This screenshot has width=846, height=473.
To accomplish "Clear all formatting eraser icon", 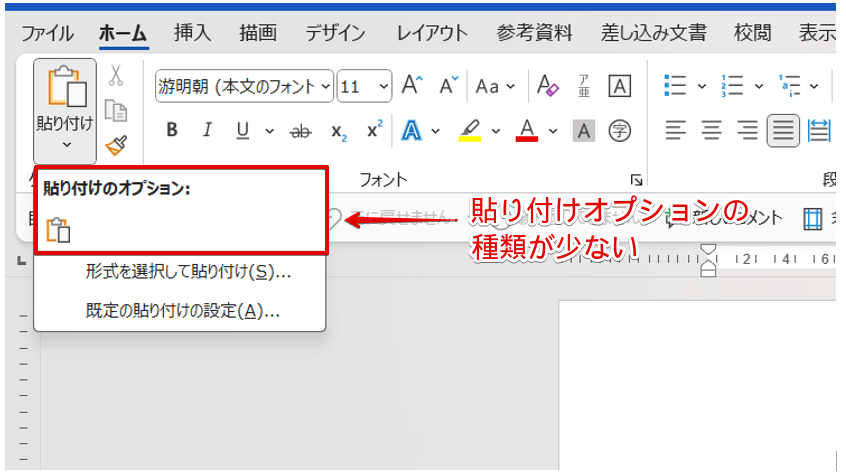I will pyautogui.click(x=547, y=86).
